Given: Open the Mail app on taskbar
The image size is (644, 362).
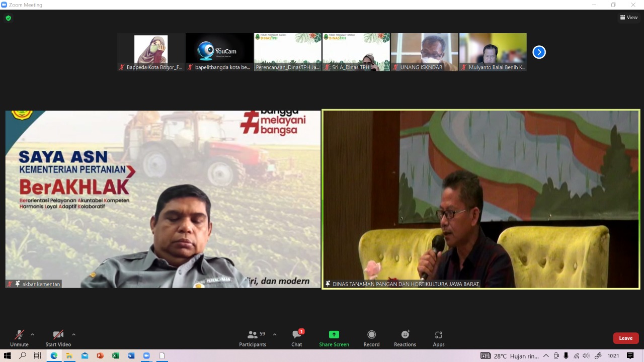Looking at the screenshot, I should click(x=85, y=355).
